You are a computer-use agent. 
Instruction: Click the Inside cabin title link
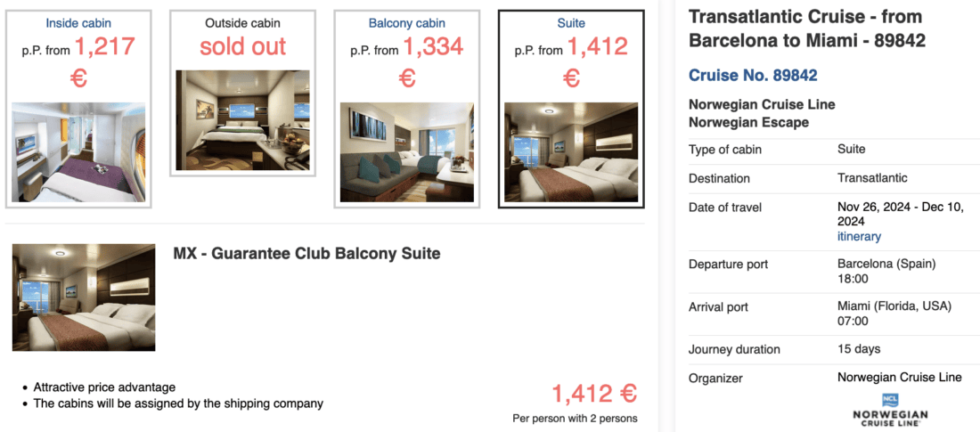coord(78,22)
